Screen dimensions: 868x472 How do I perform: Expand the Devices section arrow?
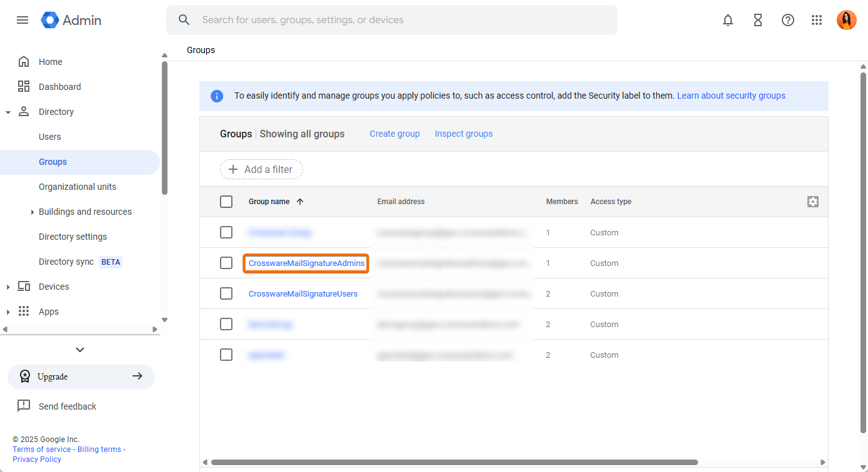[x=8, y=287]
